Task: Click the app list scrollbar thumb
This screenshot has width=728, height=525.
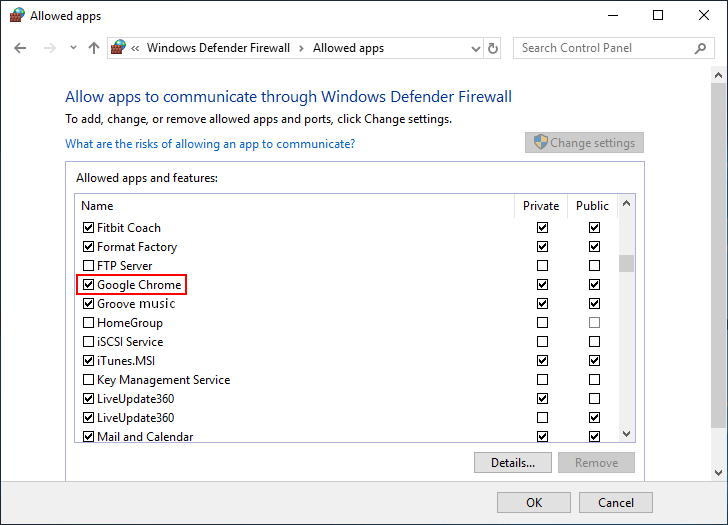Action: 626,263
